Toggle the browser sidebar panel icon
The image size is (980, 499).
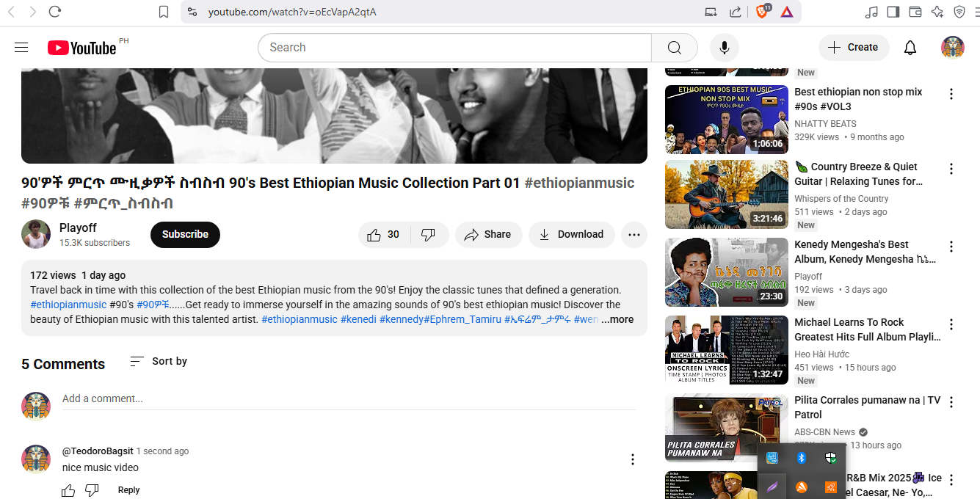(x=893, y=12)
